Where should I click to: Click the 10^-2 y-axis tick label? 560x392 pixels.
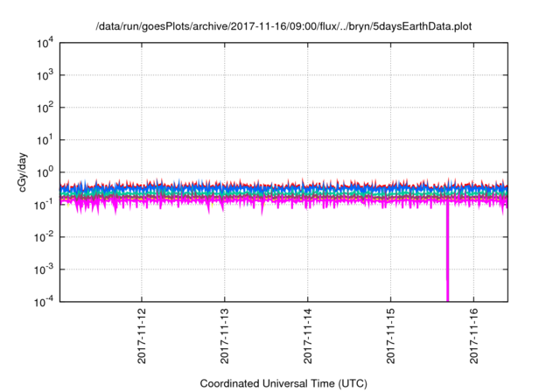(44, 237)
